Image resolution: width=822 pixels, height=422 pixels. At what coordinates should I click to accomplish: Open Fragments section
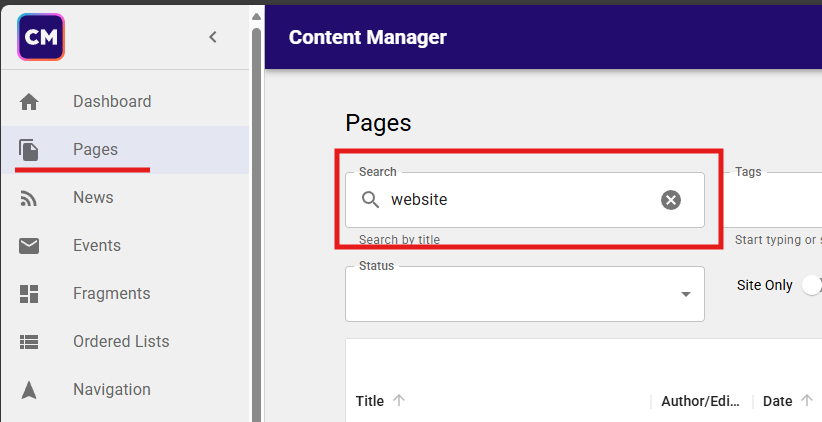point(125,294)
